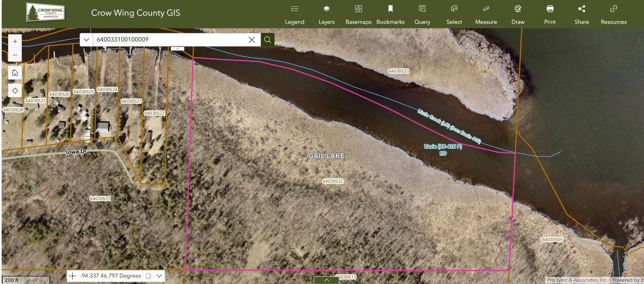Open Bookmarks
The width and height of the screenshot is (644, 284).
[x=391, y=15]
